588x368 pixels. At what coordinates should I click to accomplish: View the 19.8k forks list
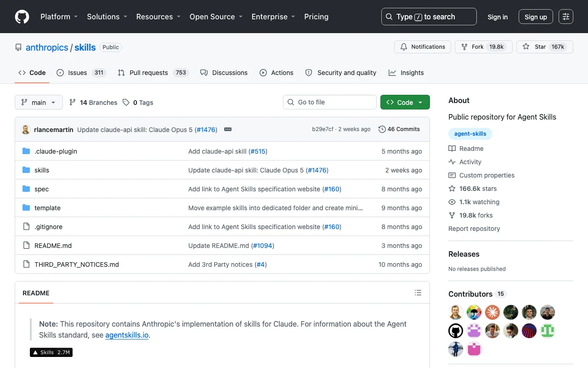click(471, 215)
